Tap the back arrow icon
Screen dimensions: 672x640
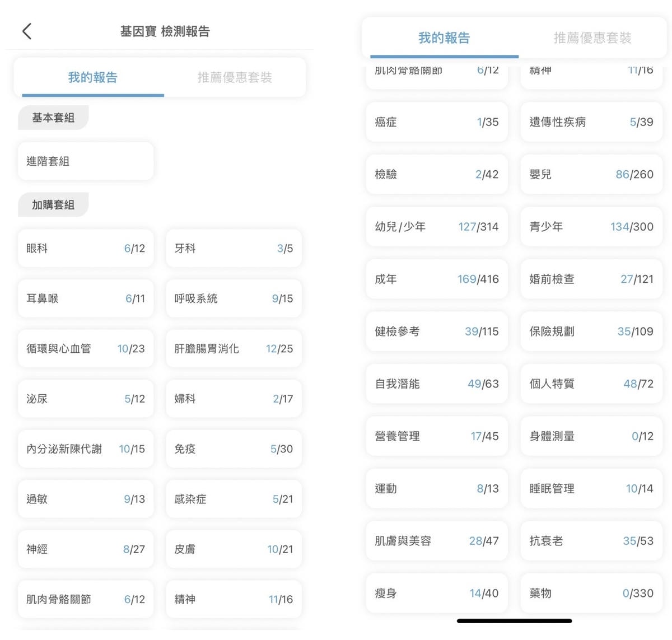click(27, 31)
